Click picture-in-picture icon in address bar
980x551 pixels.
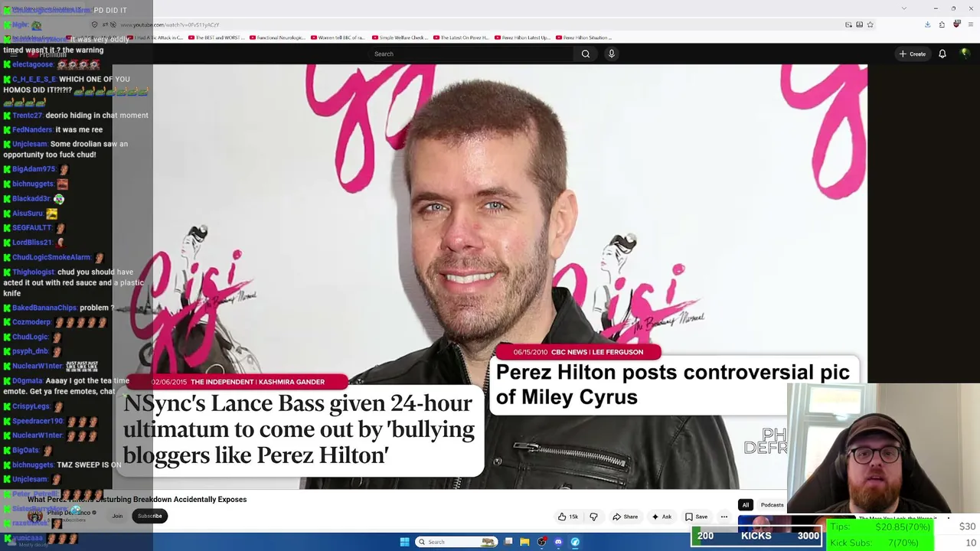pyautogui.click(x=848, y=24)
